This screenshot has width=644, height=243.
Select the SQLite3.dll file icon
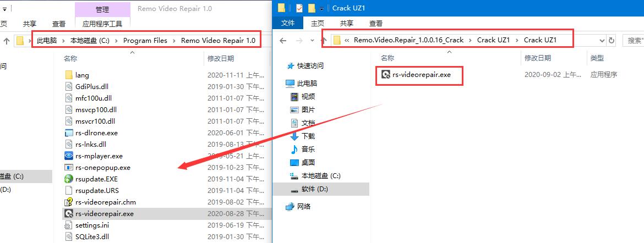click(x=69, y=237)
